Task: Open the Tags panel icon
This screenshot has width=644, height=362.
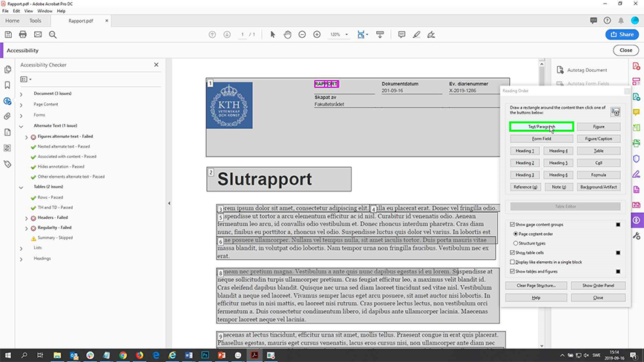Action: point(7,164)
